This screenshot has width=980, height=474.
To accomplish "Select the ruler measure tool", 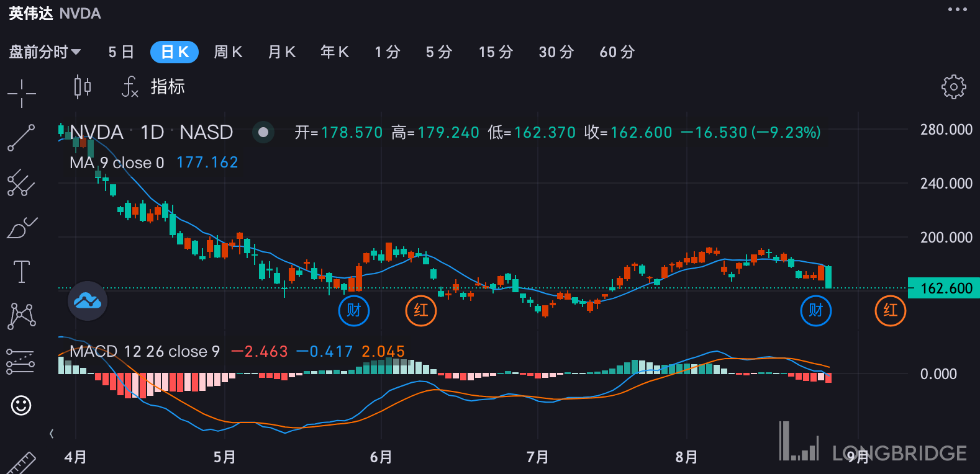I will [20, 463].
